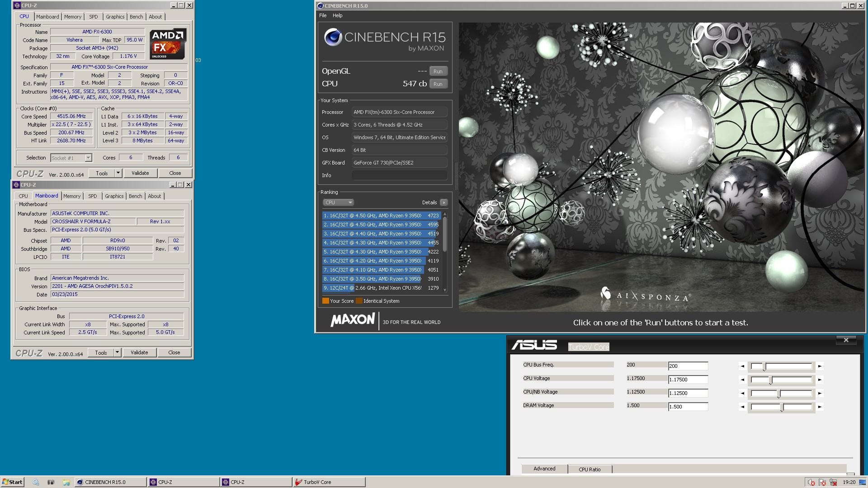Image resolution: width=868 pixels, height=488 pixels.
Task: Switch to TurboV Core taskbar icon
Action: 329,482
